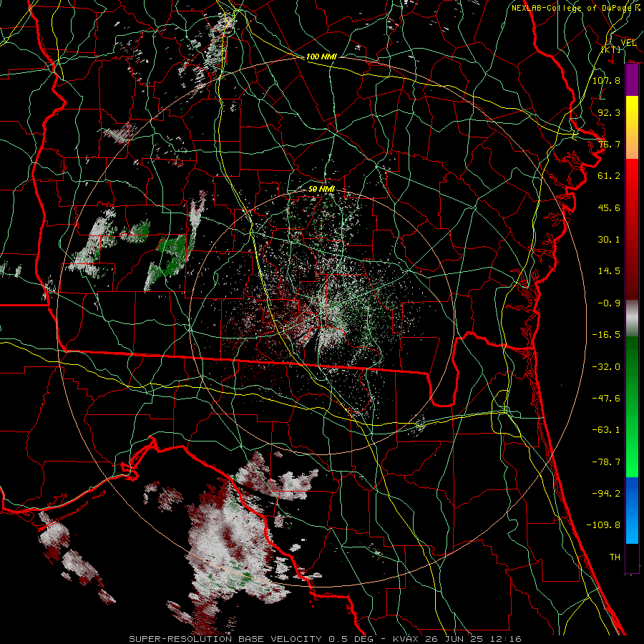Click the gray near-zero color bar segment
The image size is (644, 644).
pyautogui.click(x=632, y=318)
